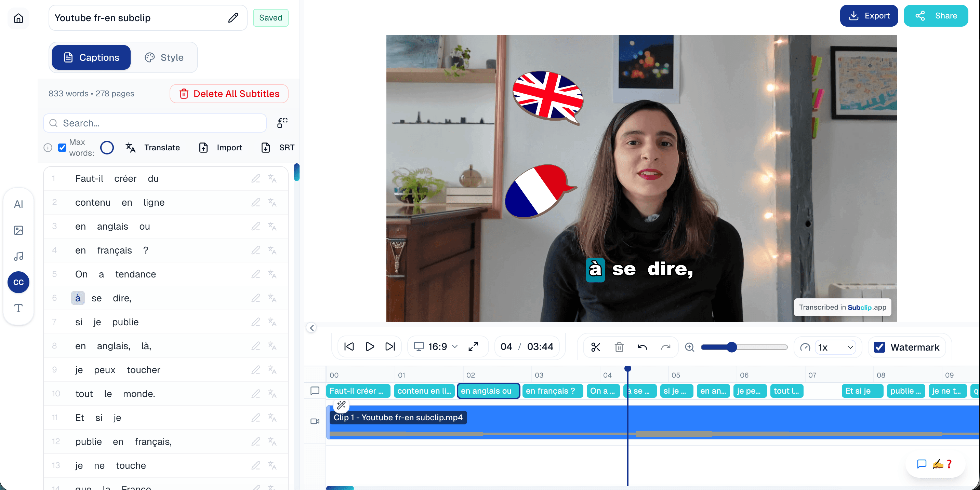The image size is (980, 490).
Task: Click the undo icon in the timeline toolbar
Action: click(x=642, y=347)
